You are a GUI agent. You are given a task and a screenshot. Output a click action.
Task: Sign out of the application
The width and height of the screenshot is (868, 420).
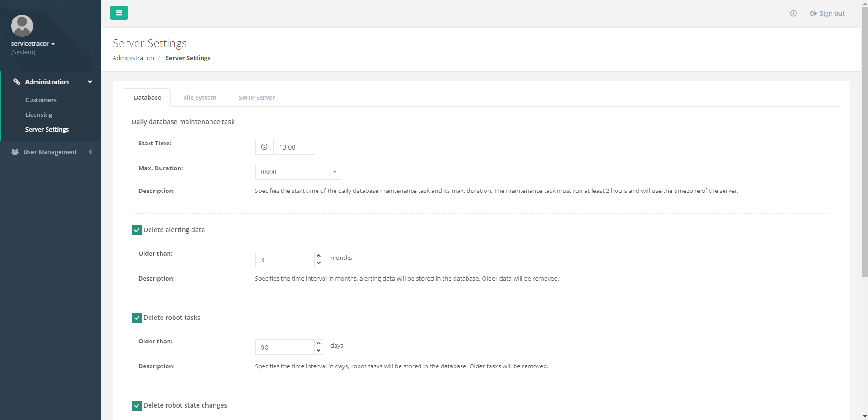827,13
